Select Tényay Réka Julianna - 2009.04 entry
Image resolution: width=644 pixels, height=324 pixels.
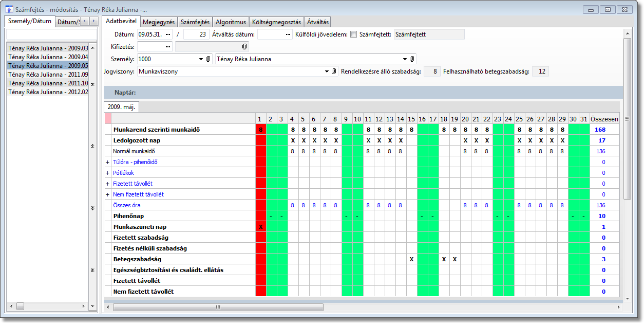point(48,57)
